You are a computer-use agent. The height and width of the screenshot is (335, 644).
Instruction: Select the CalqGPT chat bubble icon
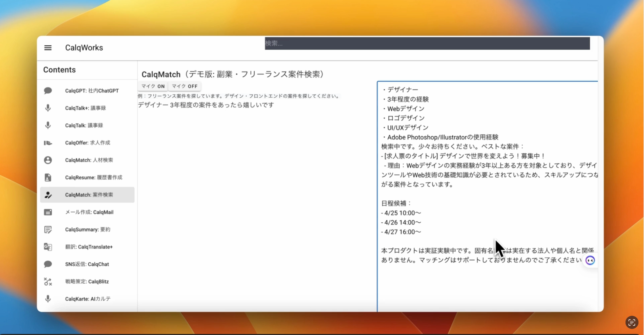click(x=48, y=91)
